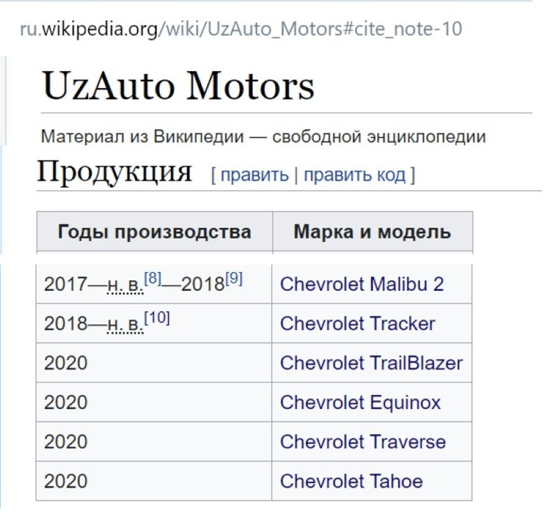The image size is (560, 516).
Task: Open the Chevrolet Equinox link
Action: (360, 402)
